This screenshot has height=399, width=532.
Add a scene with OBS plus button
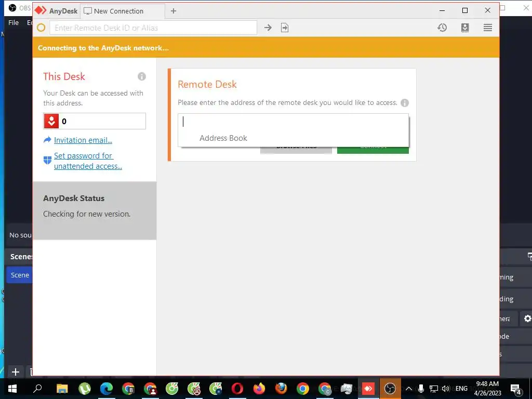pos(15,372)
